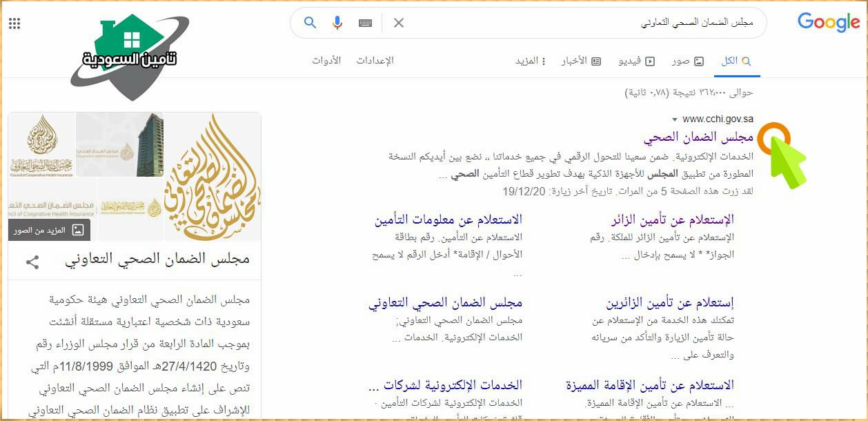Open مجلس الضمان الصحي التعاوني sitelink
Viewport: 868px width, 421px height.
pos(445,302)
